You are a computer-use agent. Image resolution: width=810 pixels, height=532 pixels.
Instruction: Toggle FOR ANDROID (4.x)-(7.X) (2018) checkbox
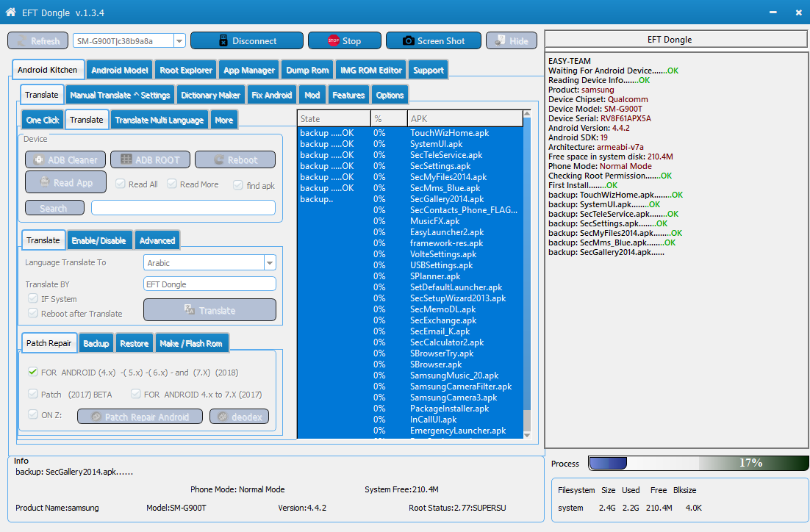pos(33,372)
